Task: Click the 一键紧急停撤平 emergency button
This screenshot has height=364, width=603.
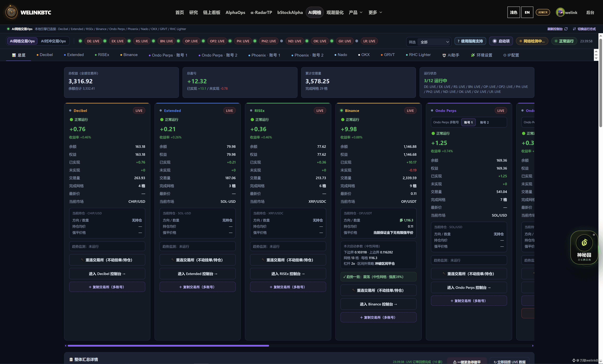Action: point(467,362)
